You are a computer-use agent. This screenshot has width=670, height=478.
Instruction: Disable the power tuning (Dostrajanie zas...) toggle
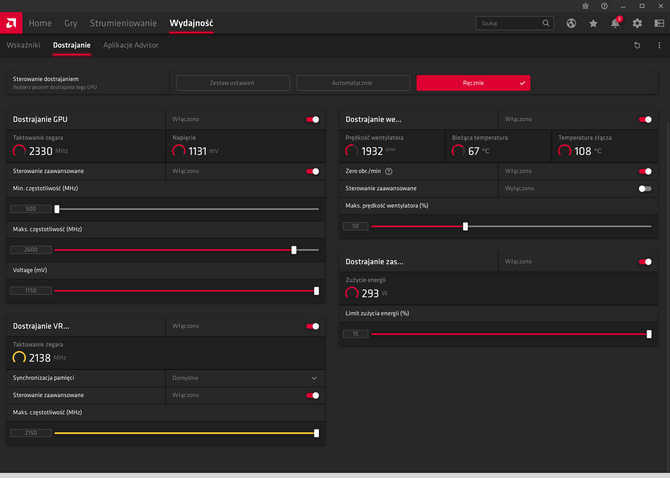point(645,262)
